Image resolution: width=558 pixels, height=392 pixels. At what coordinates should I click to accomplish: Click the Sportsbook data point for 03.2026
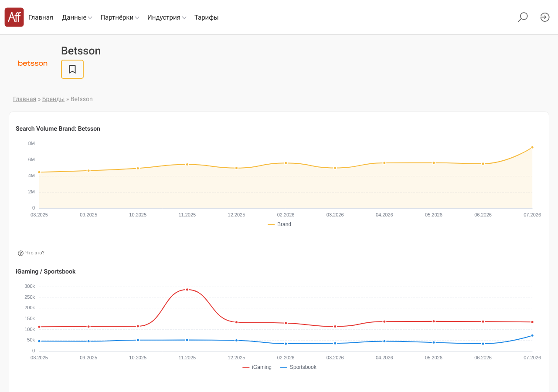point(335,326)
